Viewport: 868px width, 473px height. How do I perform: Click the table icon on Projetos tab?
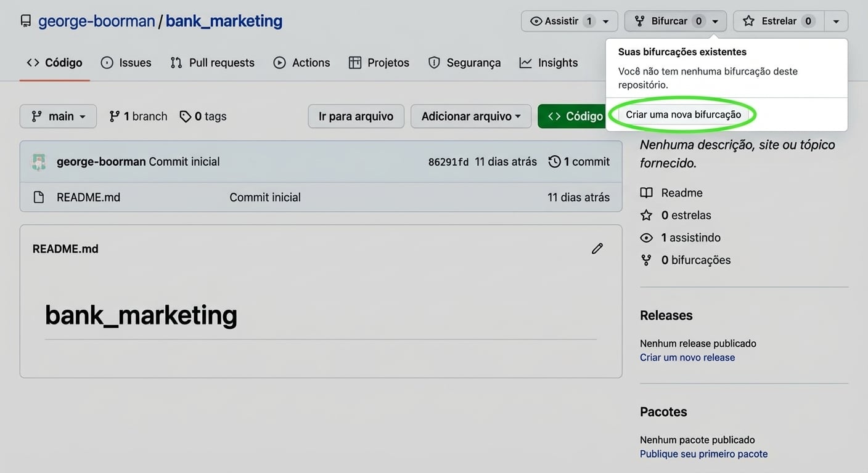355,63
